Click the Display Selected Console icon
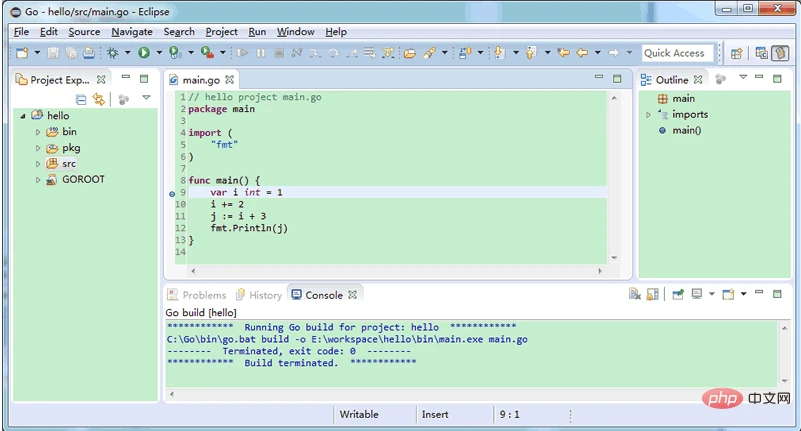This screenshot has width=801, height=431. point(697,294)
